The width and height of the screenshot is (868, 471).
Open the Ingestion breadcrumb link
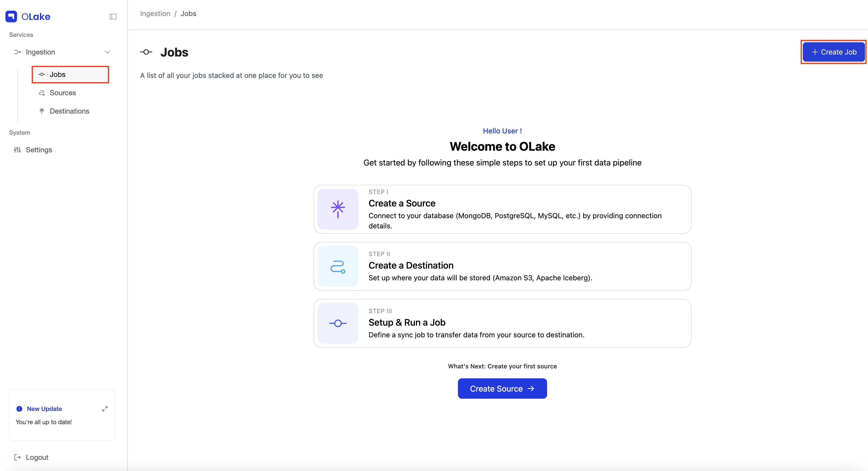(x=155, y=13)
